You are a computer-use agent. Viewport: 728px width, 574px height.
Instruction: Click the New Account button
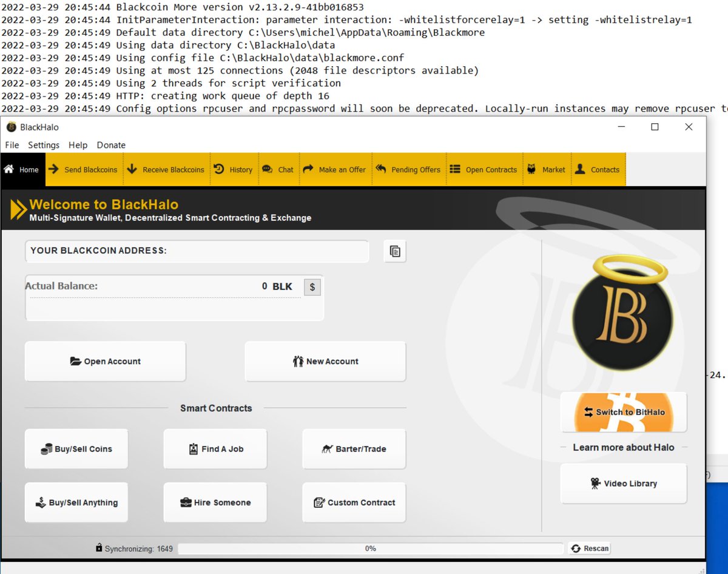click(325, 361)
